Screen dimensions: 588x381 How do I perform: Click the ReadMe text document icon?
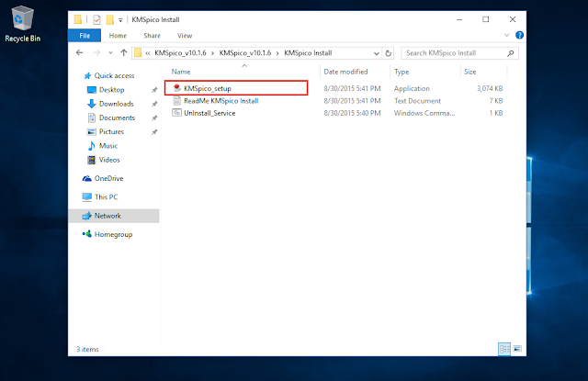176,100
